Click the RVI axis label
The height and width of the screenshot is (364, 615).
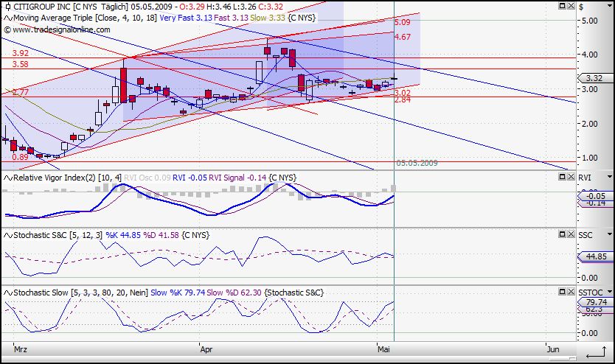pyautogui.click(x=585, y=178)
